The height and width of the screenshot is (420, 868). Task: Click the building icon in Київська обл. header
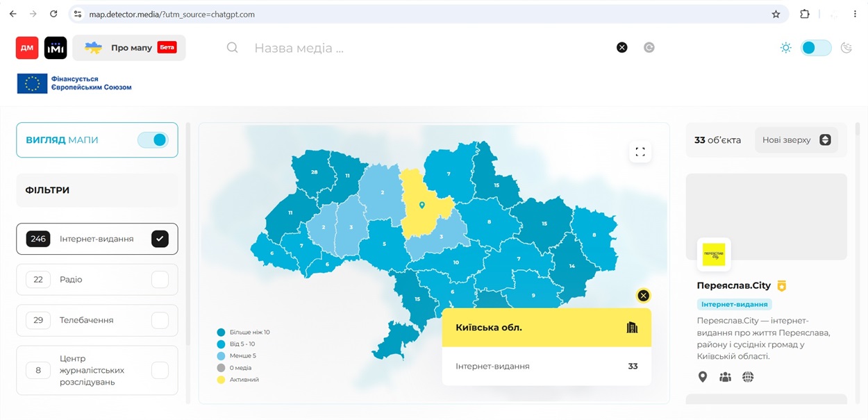point(632,328)
